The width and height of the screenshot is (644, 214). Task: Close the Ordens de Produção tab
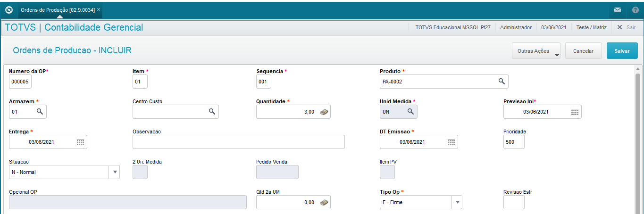click(99, 9)
